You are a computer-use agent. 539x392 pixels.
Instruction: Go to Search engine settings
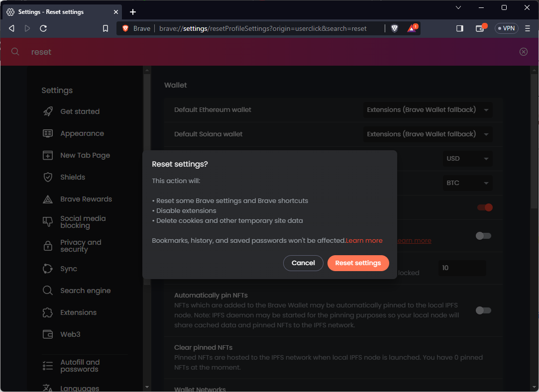(85, 291)
